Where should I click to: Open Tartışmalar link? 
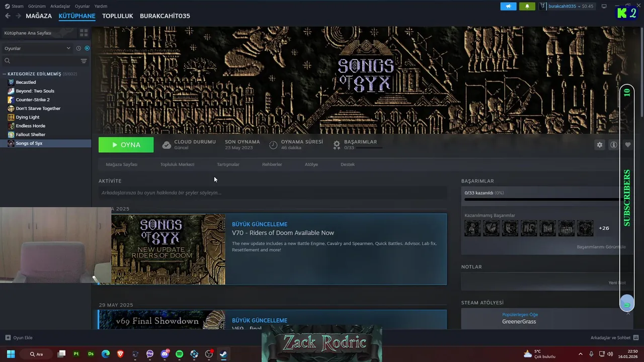tap(228, 164)
